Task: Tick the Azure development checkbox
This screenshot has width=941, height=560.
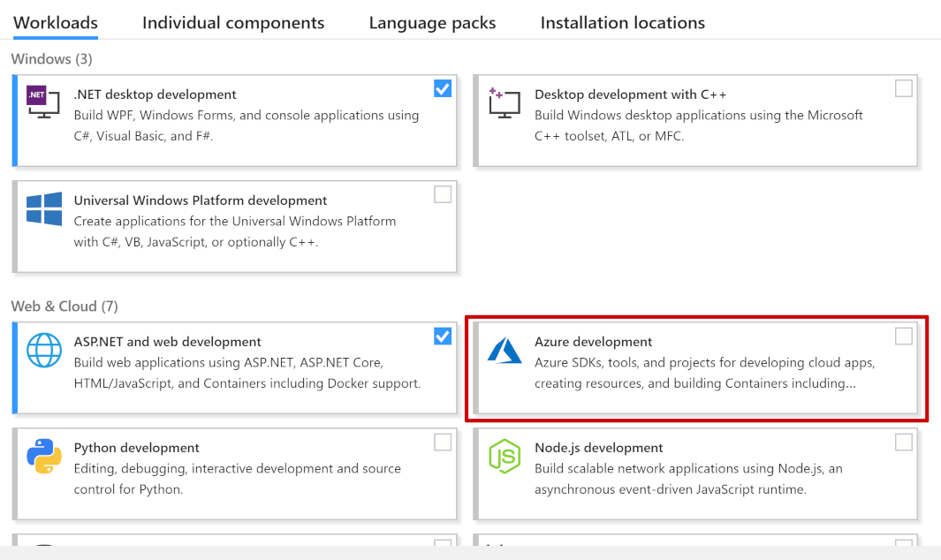Action: [904, 337]
